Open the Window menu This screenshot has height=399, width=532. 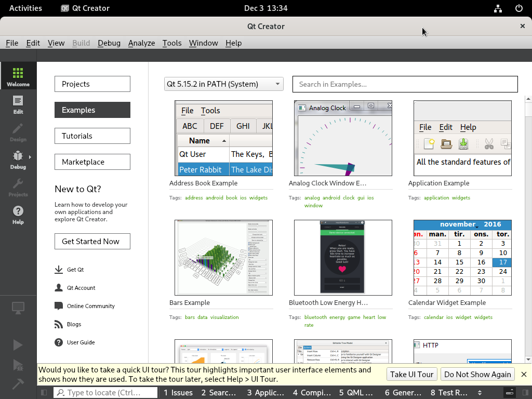(203, 43)
